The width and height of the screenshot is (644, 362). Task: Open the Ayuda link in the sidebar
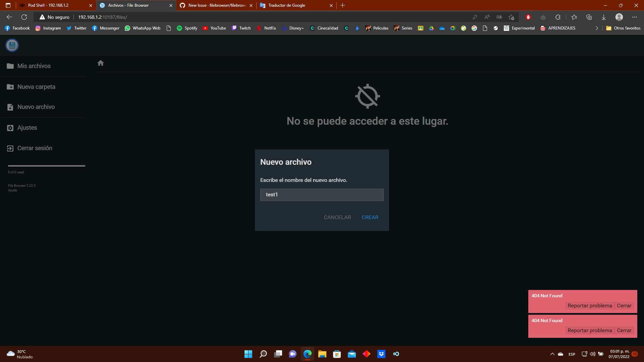coord(12,190)
